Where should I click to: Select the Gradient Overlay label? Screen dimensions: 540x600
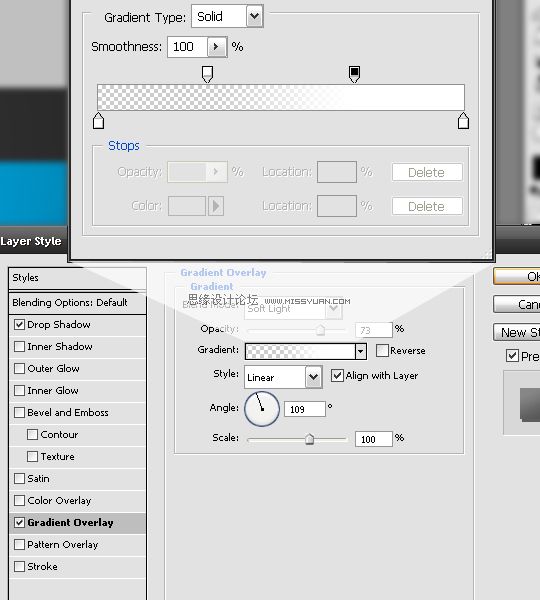click(x=70, y=523)
